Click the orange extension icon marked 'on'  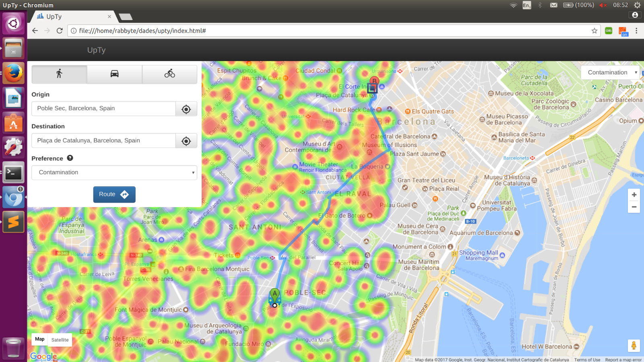click(x=623, y=31)
